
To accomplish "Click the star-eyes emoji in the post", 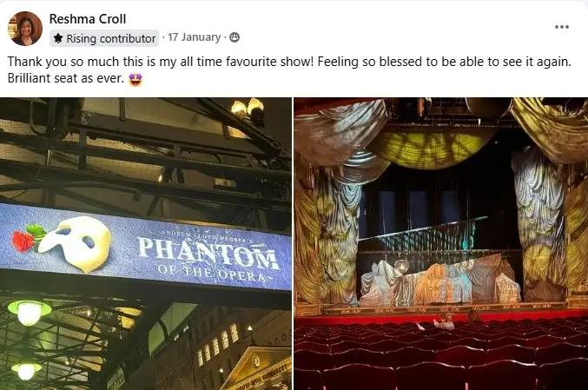I will click(135, 79).
